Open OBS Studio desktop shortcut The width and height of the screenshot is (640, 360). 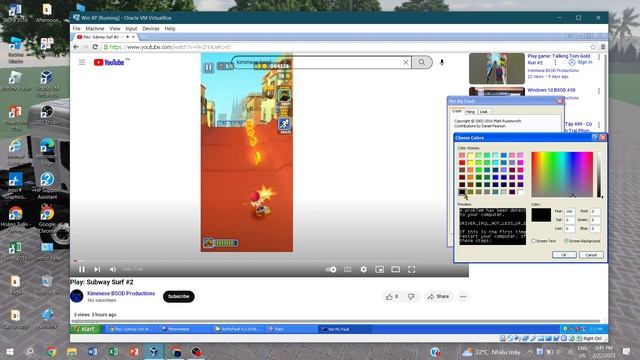click(x=47, y=115)
